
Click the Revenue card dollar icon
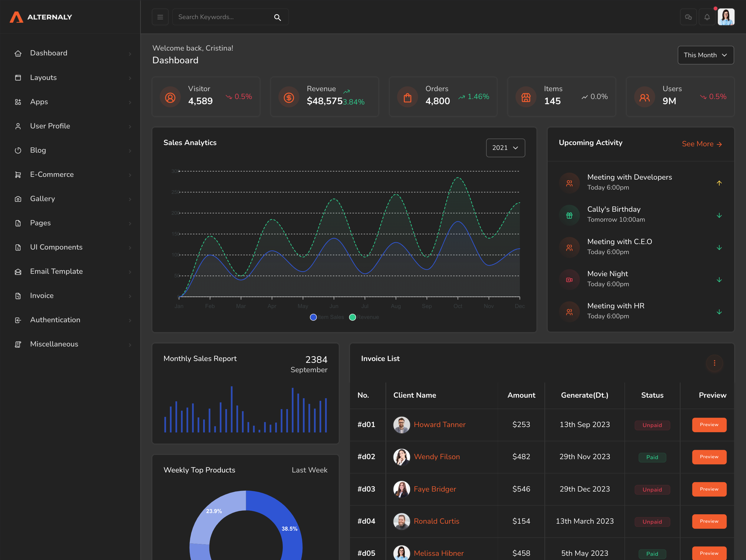coord(289,98)
